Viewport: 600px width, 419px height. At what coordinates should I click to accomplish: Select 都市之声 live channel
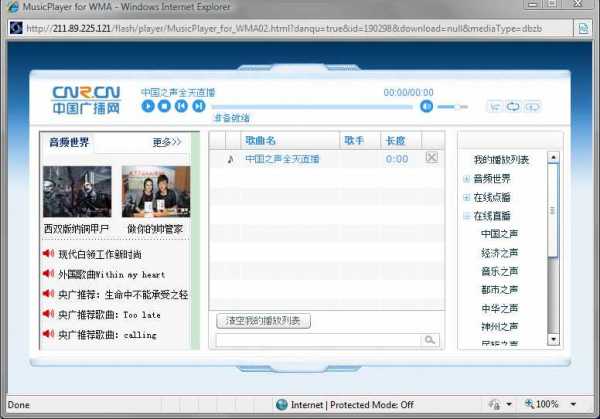499,290
